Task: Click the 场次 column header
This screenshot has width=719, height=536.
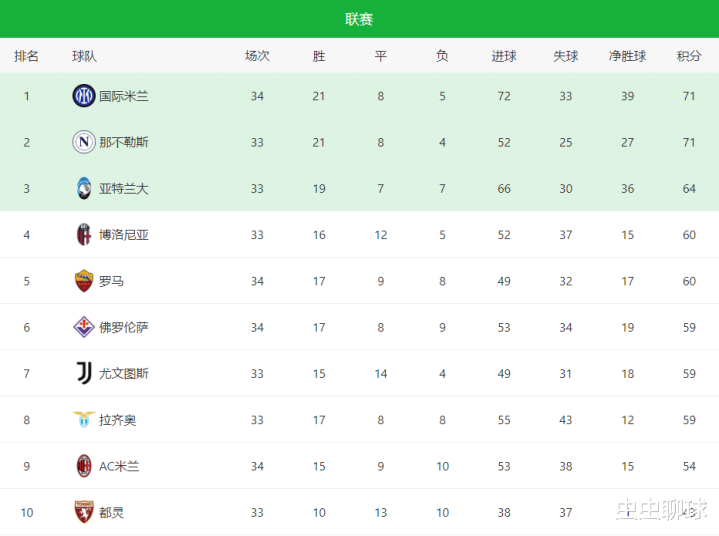Action: [257, 56]
